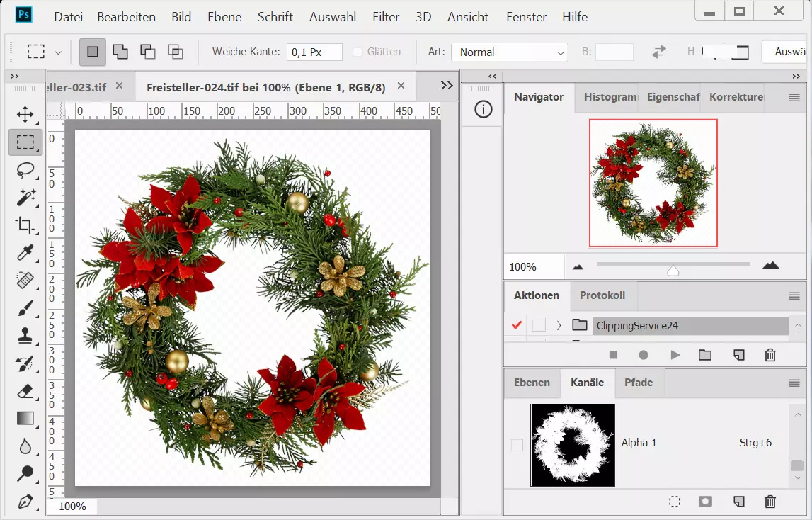Viewport: 812px width, 520px height.
Task: Select the Eraser tool
Action: pos(25,391)
